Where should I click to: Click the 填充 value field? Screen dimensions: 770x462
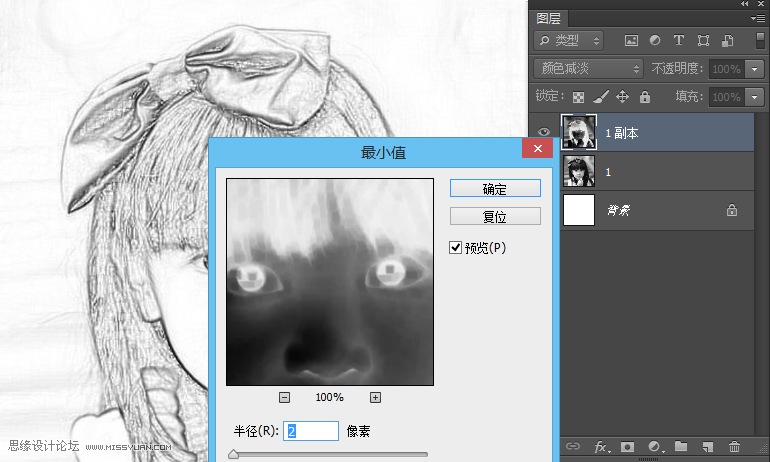727,97
